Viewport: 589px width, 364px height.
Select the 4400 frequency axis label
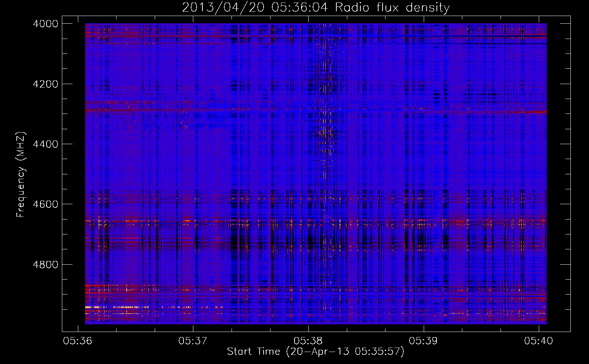(46, 145)
